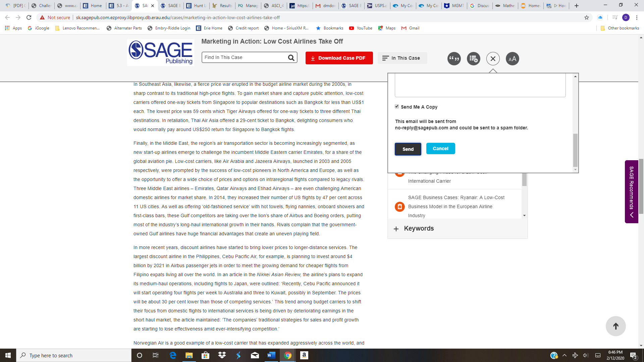Image resolution: width=644 pixels, height=362 pixels.
Task: Open Task View on the taskbar
Action: click(x=156, y=355)
